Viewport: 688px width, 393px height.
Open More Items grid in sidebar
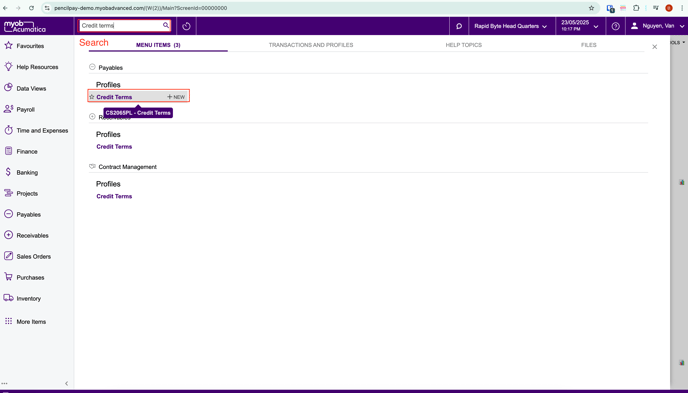(8, 321)
